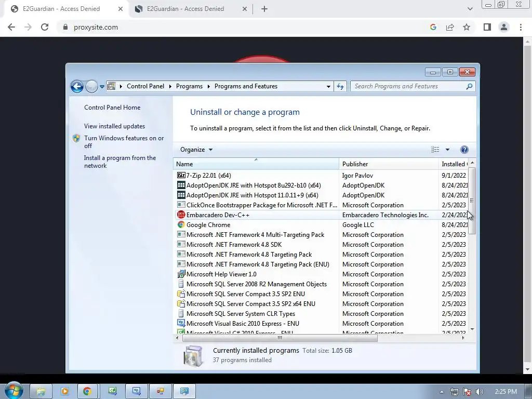Open Chrome's three-dot menu
Screen dimensions: 532x399
tap(521, 27)
